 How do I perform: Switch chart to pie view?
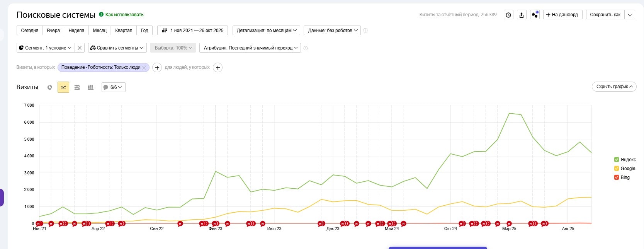click(x=50, y=87)
